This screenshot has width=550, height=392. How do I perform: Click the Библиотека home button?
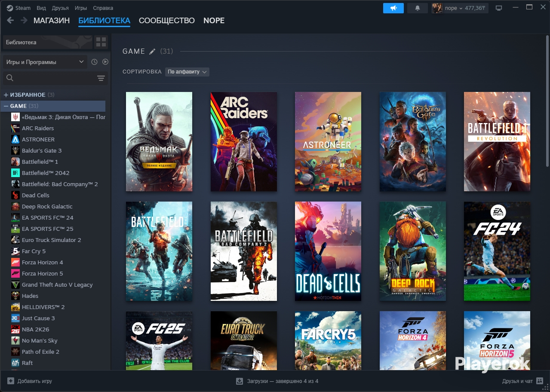point(48,42)
